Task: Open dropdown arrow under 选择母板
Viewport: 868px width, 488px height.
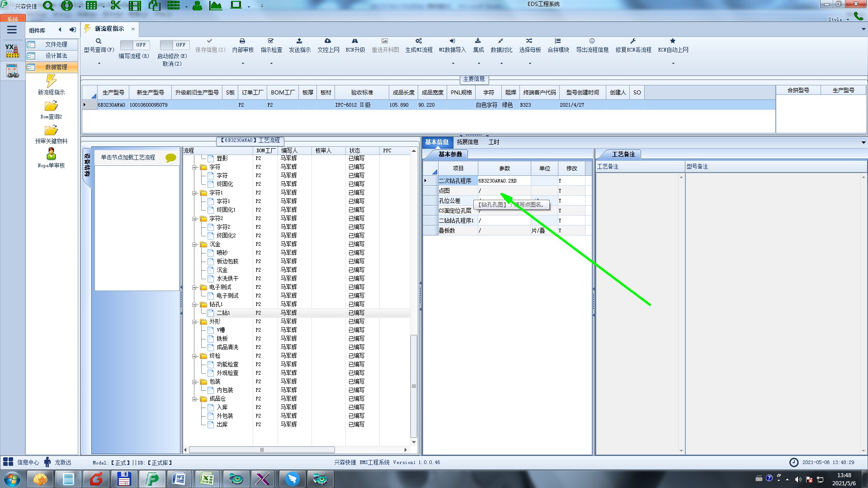Action: [530, 64]
